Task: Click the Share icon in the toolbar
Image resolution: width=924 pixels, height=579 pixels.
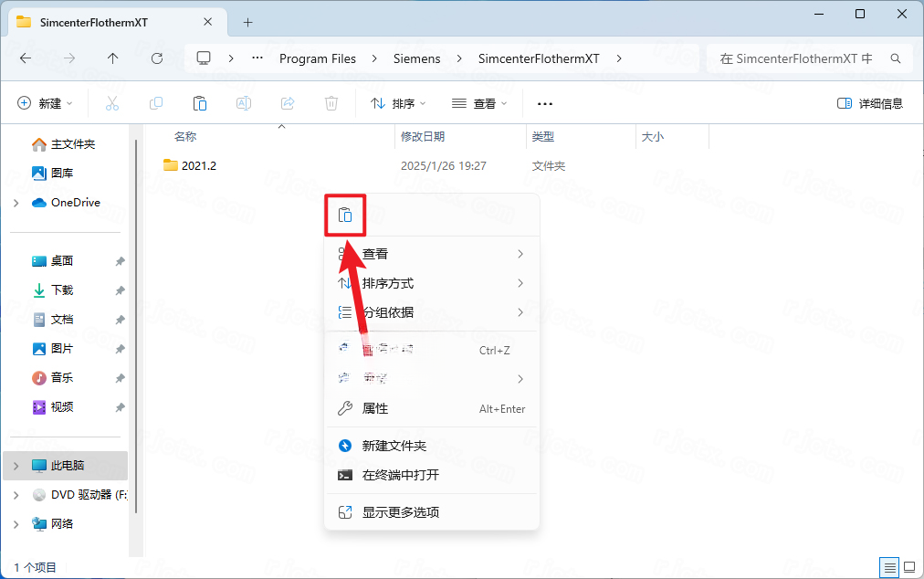Action: (x=288, y=104)
